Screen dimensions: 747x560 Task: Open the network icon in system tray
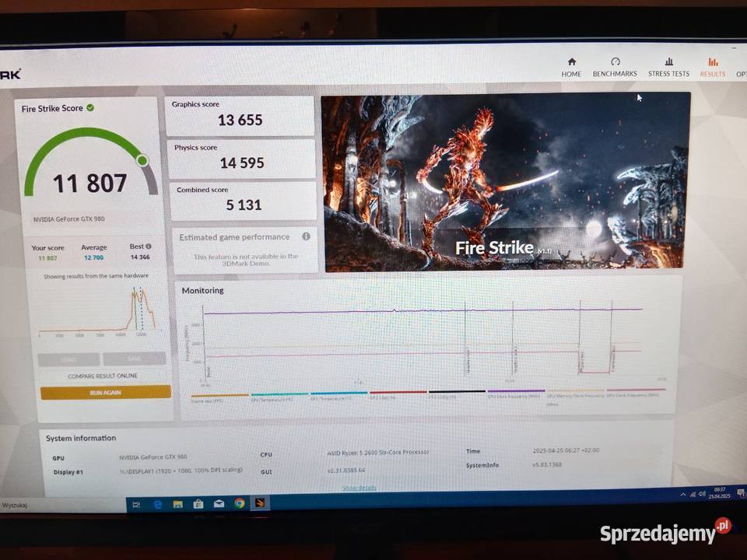(693, 495)
